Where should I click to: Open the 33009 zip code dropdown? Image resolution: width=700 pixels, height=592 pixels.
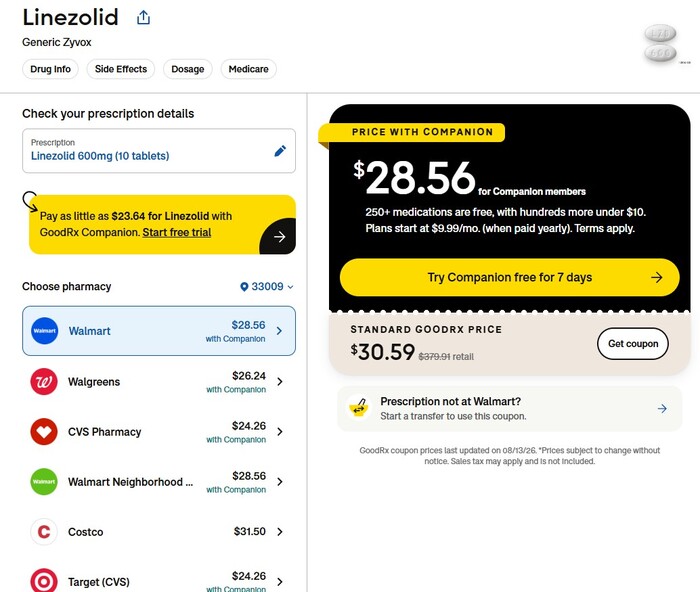point(267,287)
